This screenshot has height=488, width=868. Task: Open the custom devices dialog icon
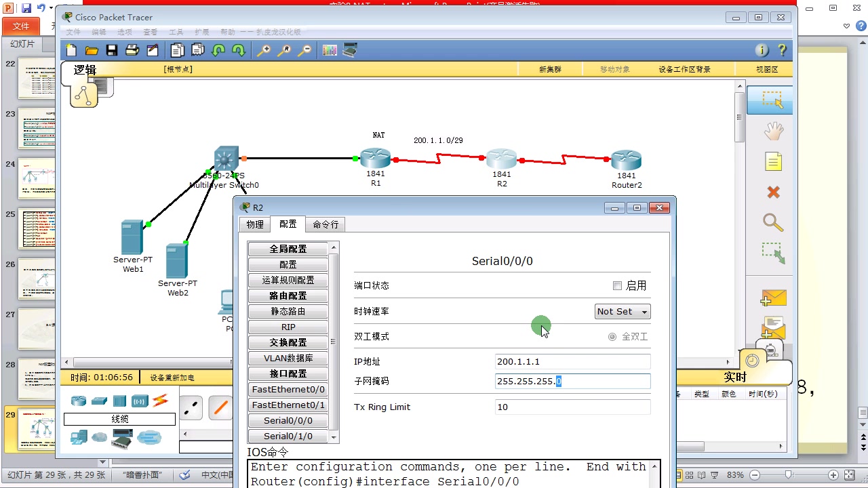pyautogui.click(x=350, y=50)
